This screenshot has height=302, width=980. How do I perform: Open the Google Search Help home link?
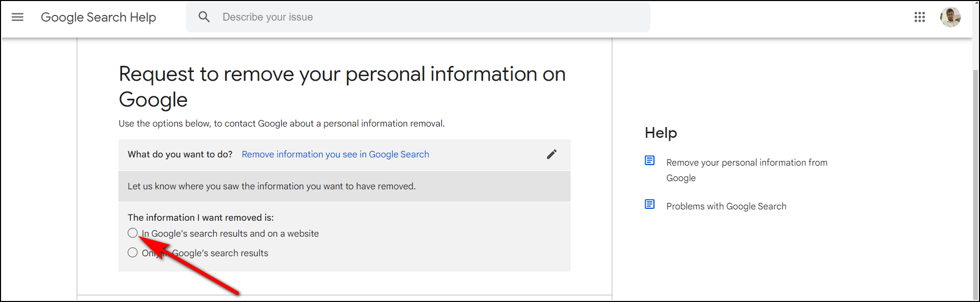coord(98,17)
